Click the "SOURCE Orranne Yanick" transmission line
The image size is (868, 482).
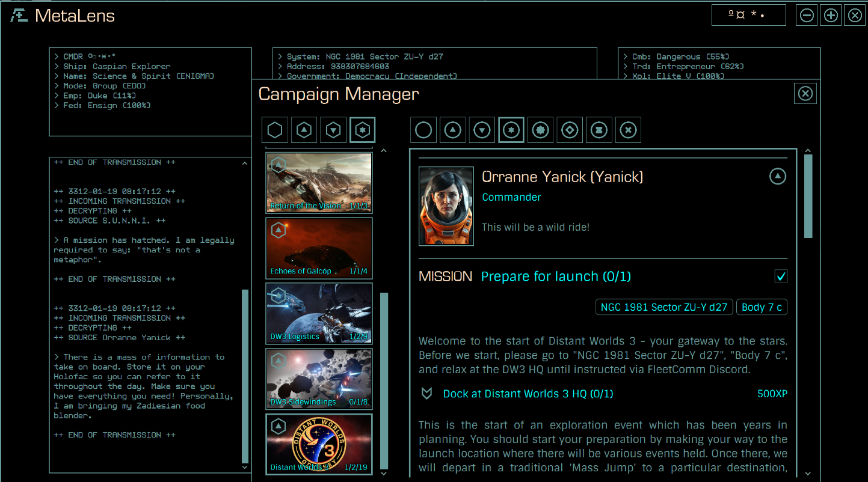tap(120, 337)
